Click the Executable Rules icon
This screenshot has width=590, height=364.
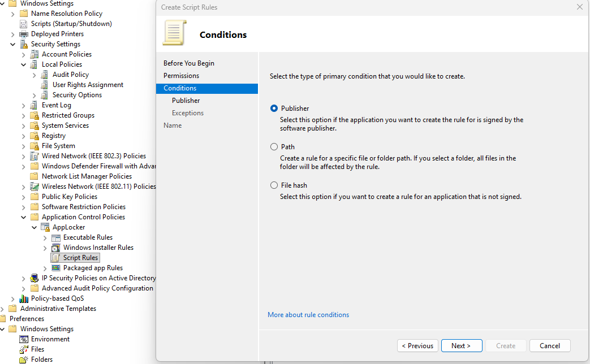tap(55, 237)
